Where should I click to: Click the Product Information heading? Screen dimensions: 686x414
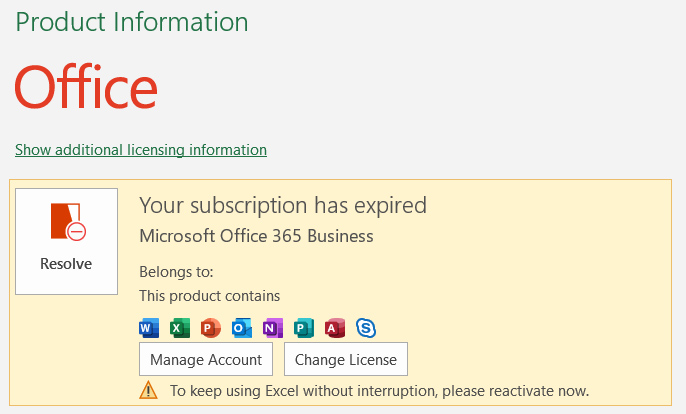(132, 21)
